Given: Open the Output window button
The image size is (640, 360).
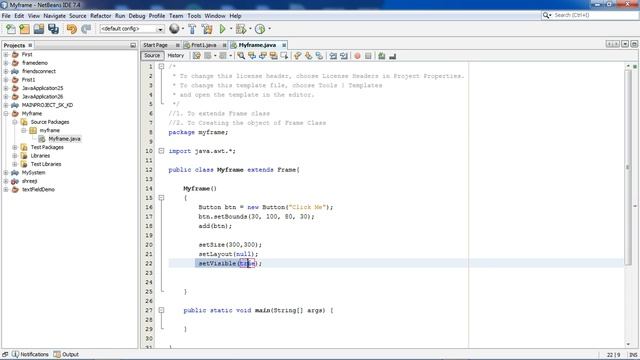Looking at the screenshot, I should (66, 355).
